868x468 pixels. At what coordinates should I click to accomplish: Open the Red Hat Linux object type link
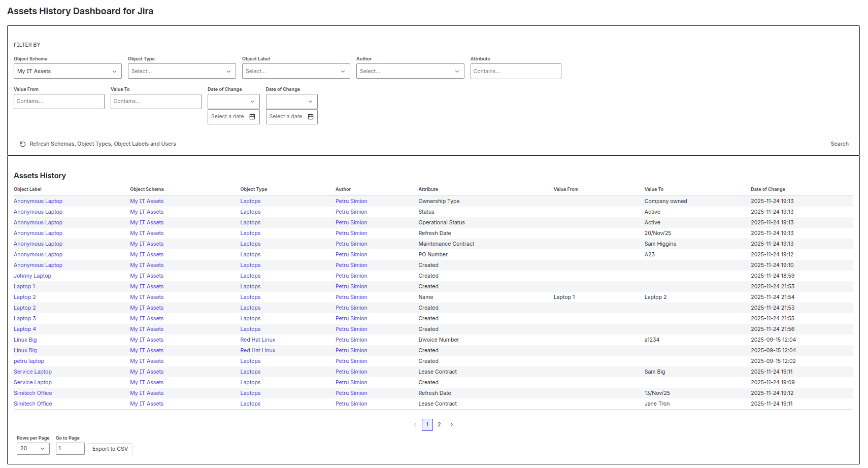pos(257,340)
